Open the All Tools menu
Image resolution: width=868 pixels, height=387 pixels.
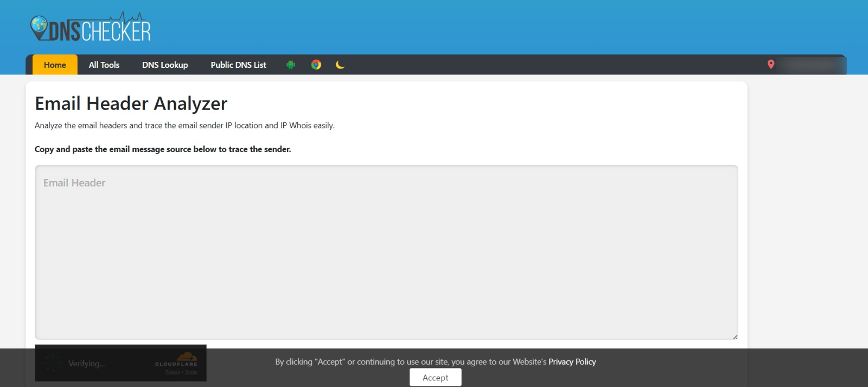(104, 65)
